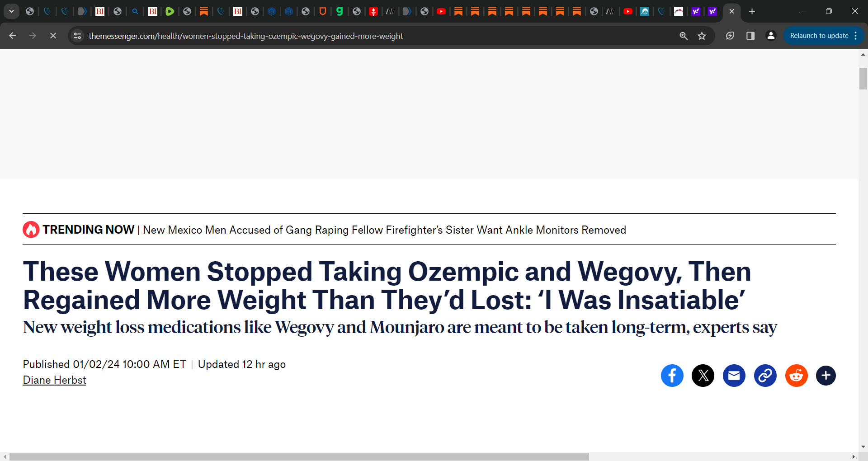The image size is (868, 461).
Task: Switch to the teal avatar icon tab
Action: click(645, 11)
